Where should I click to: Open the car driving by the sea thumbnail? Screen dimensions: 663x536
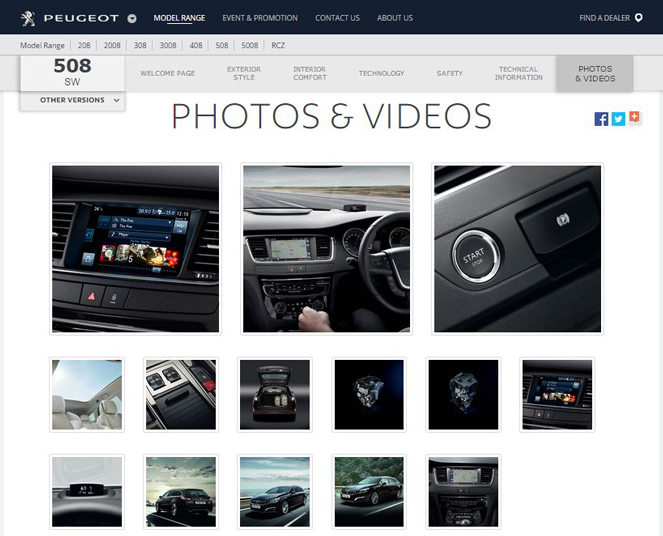(x=275, y=492)
